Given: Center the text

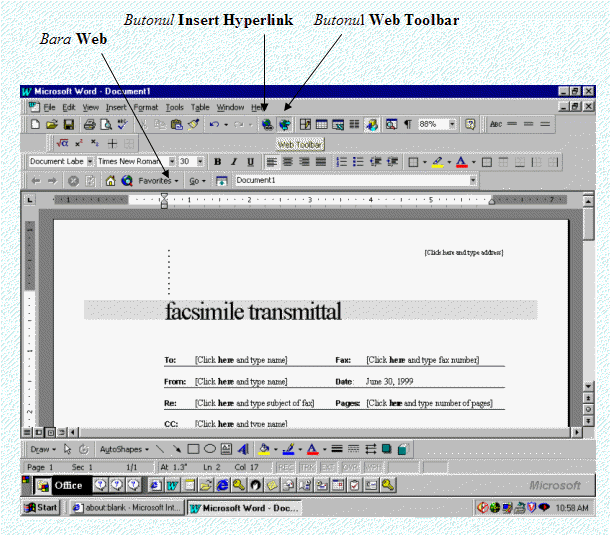Looking at the screenshot, I should 288,162.
